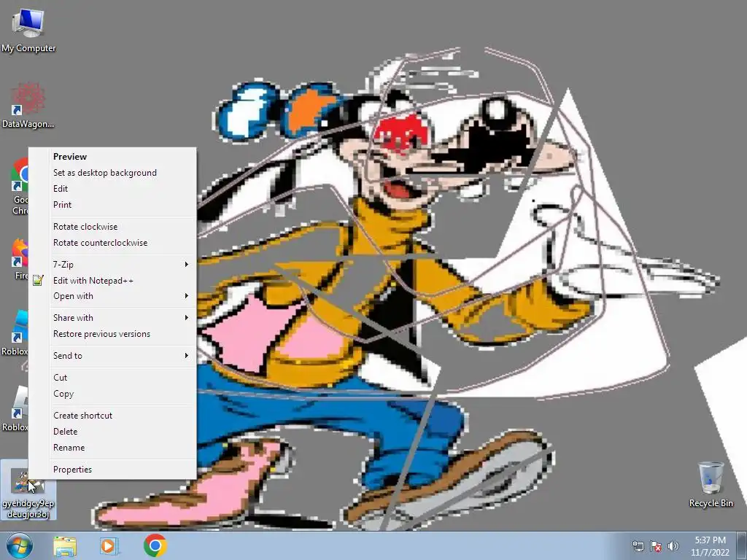Open the Recycle Bin icon
747x560 pixels.
711,485
